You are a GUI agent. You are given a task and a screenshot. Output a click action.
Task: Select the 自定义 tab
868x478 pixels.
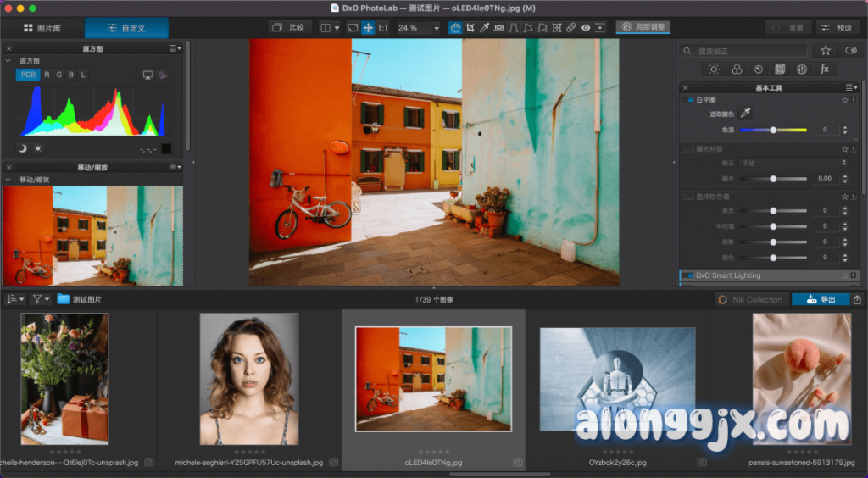[x=125, y=28]
